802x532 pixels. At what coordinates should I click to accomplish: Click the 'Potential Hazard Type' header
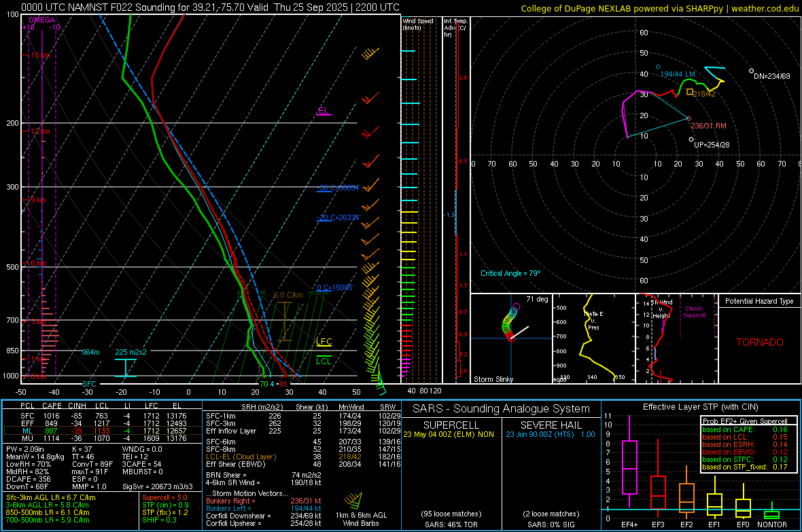[759, 301]
